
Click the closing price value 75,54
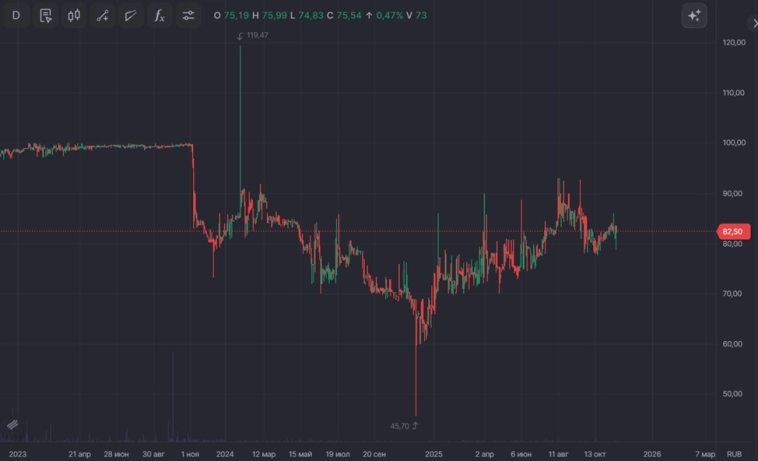pos(349,16)
